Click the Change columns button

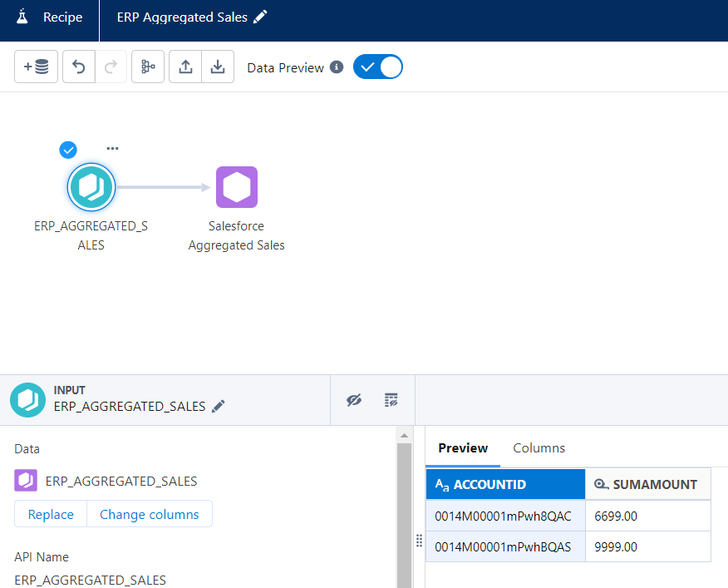click(x=150, y=515)
